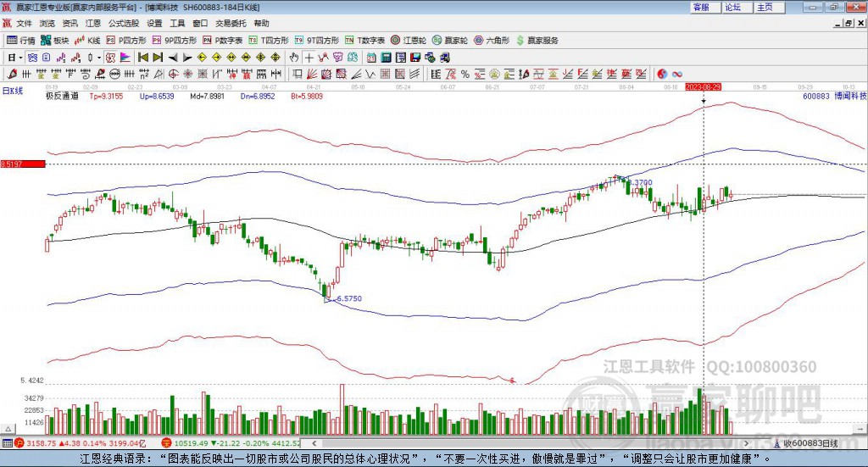The height and width of the screenshot is (467, 868).
Task: Click the rectangle box drawing tool icon
Action: point(298,74)
